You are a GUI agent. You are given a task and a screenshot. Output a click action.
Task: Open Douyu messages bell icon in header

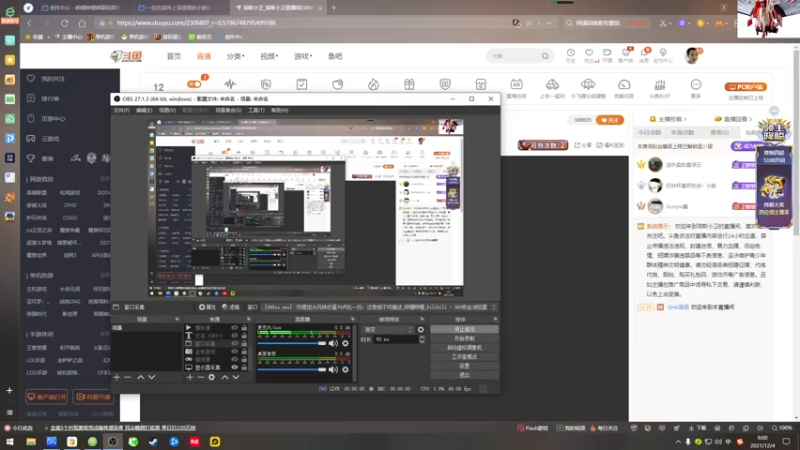tap(644, 55)
